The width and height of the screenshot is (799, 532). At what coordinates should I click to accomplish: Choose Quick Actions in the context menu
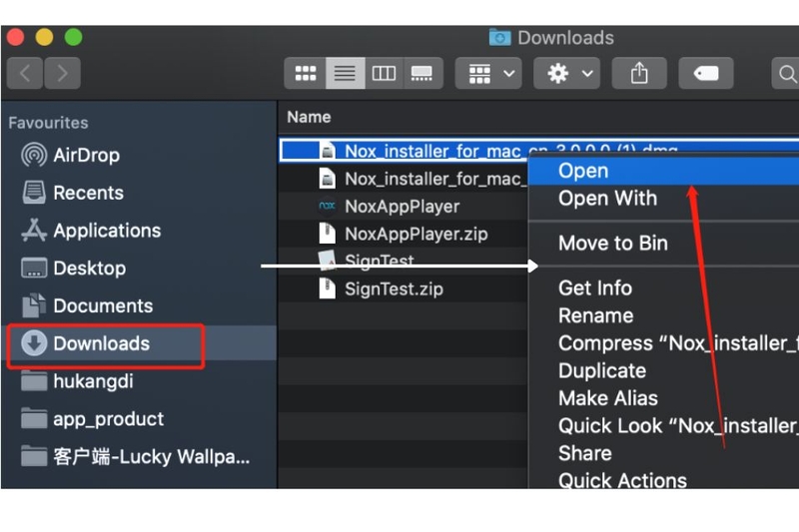(x=664, y=480)
